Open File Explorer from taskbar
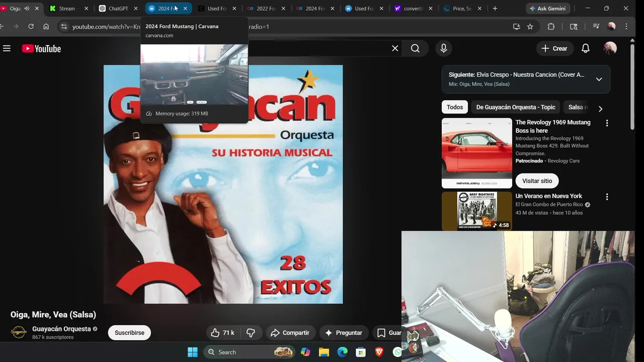This screenshot has width=644, height=362. pyautogui.click(x=324, y=352)
